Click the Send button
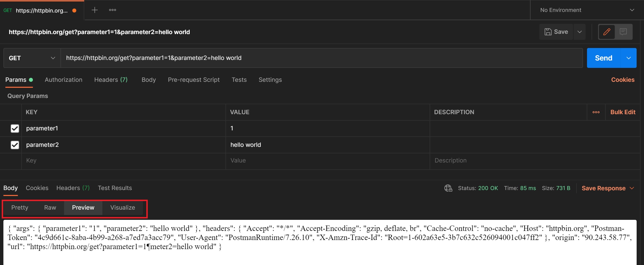This screenshot has height=265, width=644. [603, 58]
